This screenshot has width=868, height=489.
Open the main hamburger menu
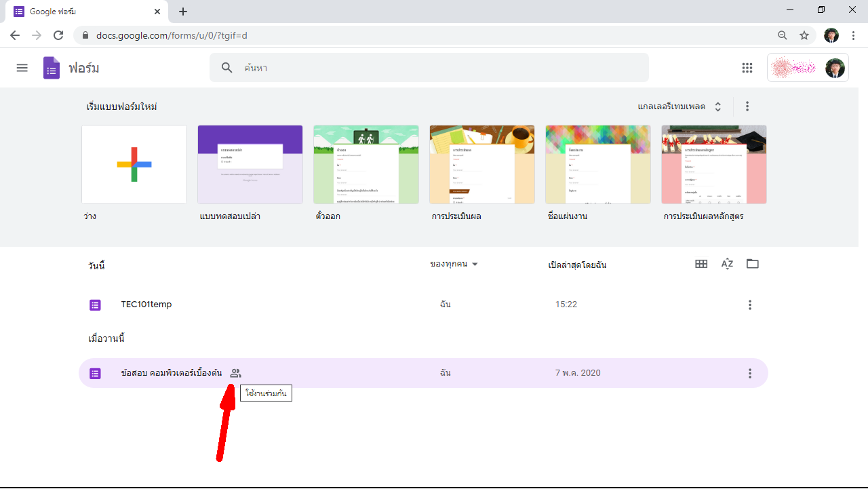pos(22,68)
